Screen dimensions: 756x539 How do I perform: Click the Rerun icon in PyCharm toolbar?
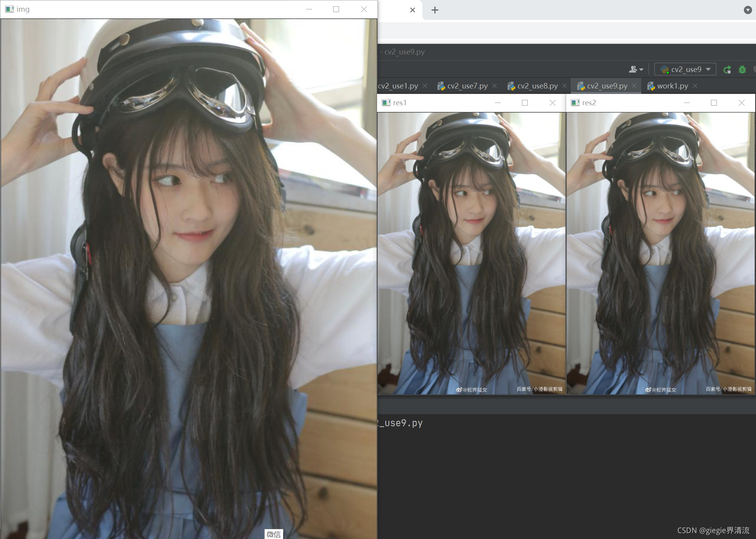(727, 70)
